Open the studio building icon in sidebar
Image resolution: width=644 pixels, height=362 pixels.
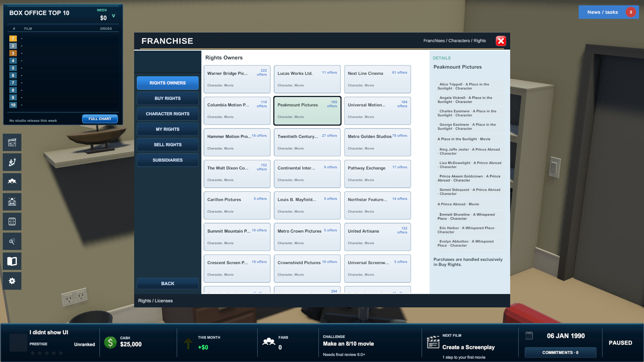12,202
